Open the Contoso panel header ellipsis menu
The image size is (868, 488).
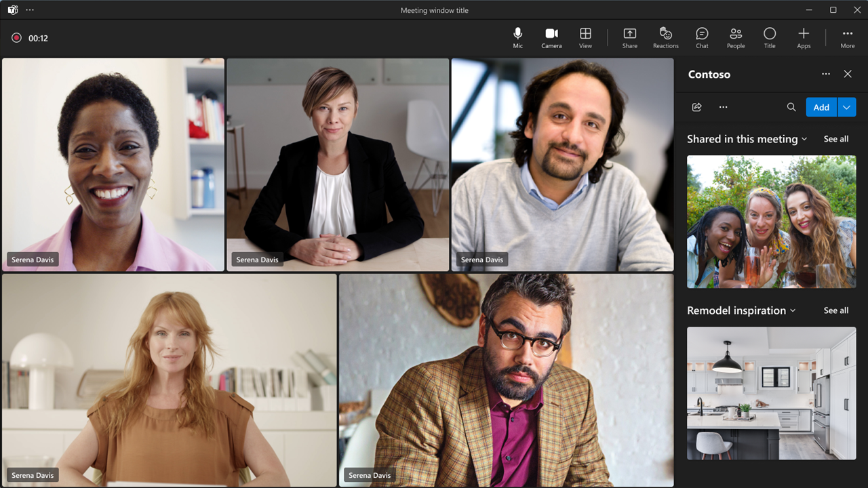click(x=825, y=74)
